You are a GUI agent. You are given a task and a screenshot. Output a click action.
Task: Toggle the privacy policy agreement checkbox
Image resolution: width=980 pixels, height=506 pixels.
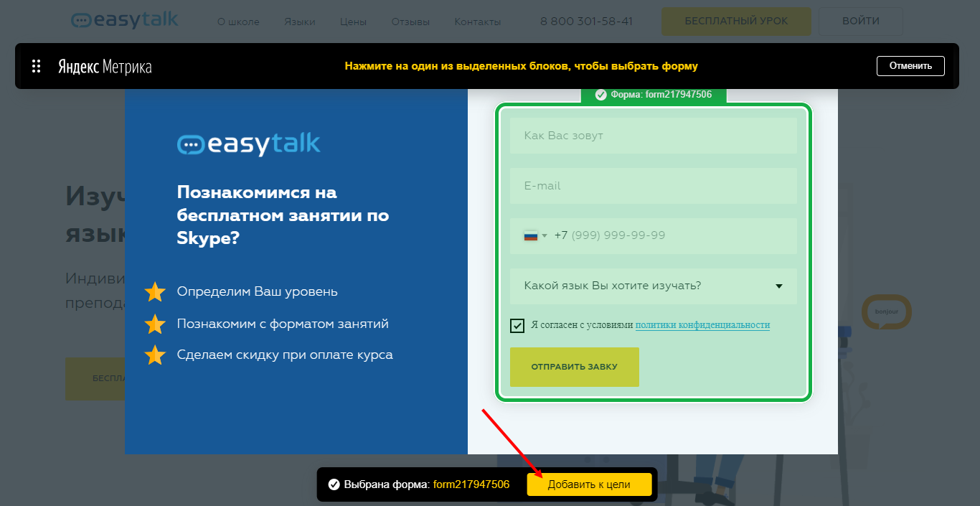pos(517,326)
